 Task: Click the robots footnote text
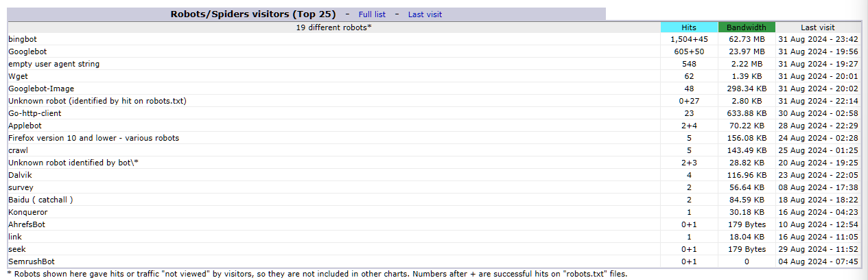pos(316,274)
